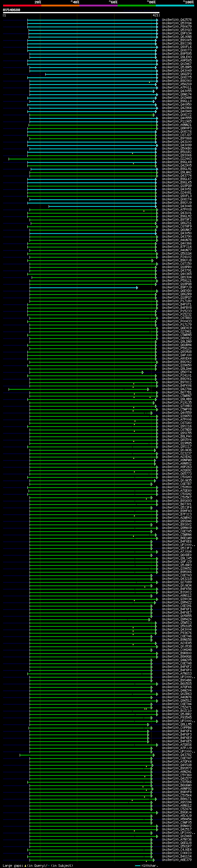Select the query name AV540680
Image resolution: width=197 pixels, height=868 pixels.
[11, 10]
